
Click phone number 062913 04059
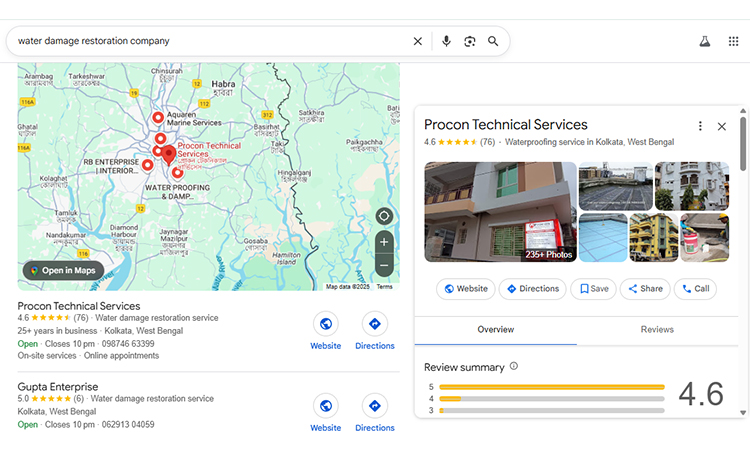click(128, 425)
